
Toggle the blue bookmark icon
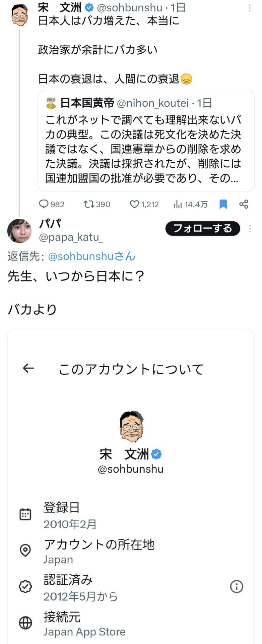point(223,204)
